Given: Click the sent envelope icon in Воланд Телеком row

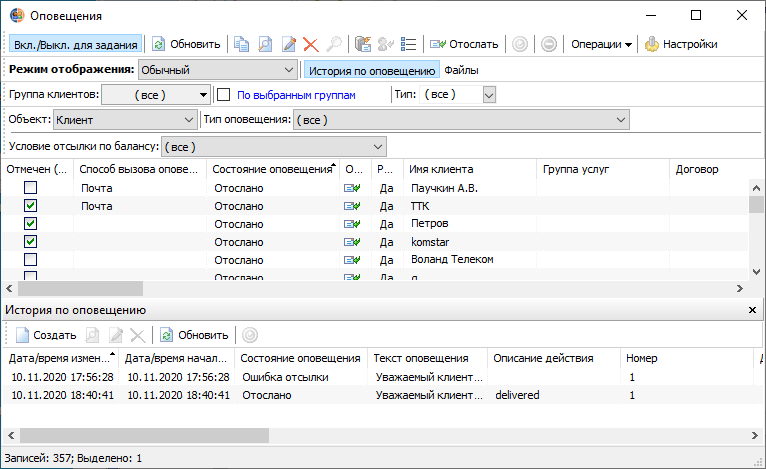Looking at the screenshot, I should click(352, 260).
